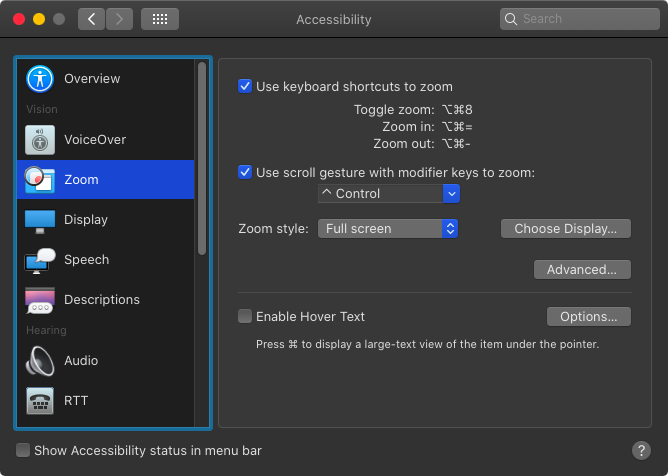The width and height of the screenshot is (668, 476).
Task: Toggle Show Accessibility status in menu bar
Action: [x=23, y=450]
